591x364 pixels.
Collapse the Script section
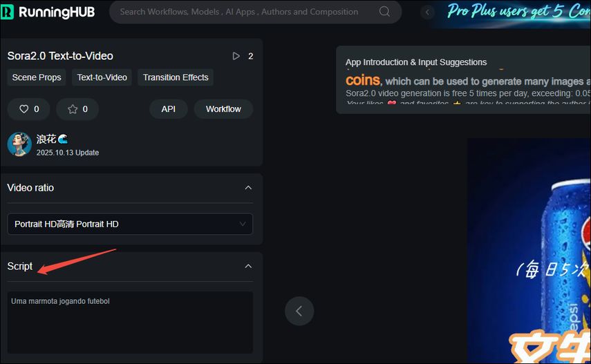[x=248, y=266]
